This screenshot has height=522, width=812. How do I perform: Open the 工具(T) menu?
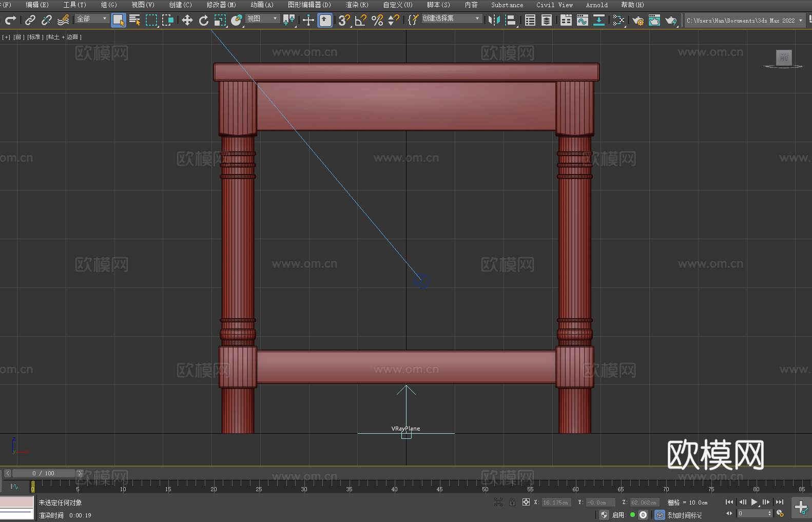click(x=75, y=5)
